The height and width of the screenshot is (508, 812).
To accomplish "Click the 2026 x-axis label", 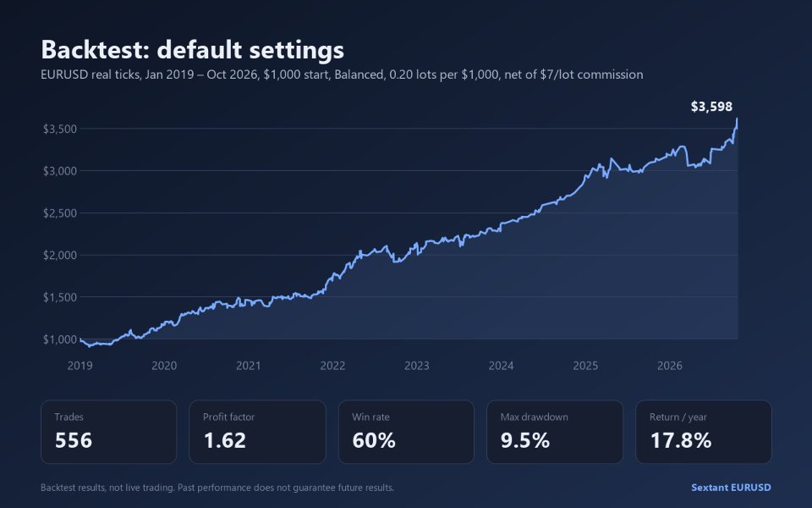I will pyautogui.click(x=670, y=366).
